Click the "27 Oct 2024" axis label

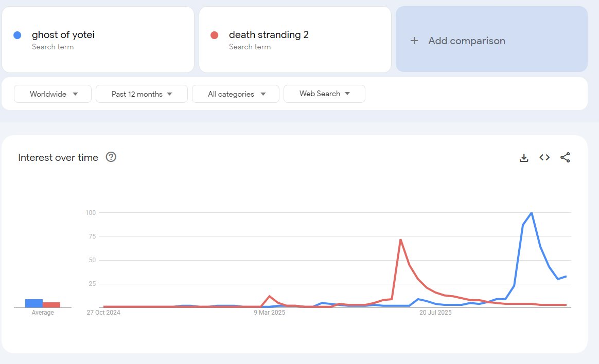tap(103, 313)
